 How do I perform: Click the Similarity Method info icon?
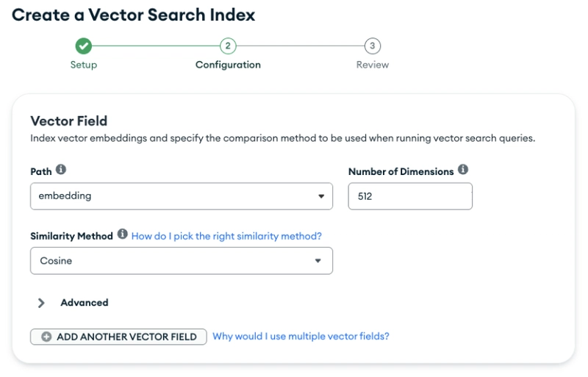(x=123, y=234)
